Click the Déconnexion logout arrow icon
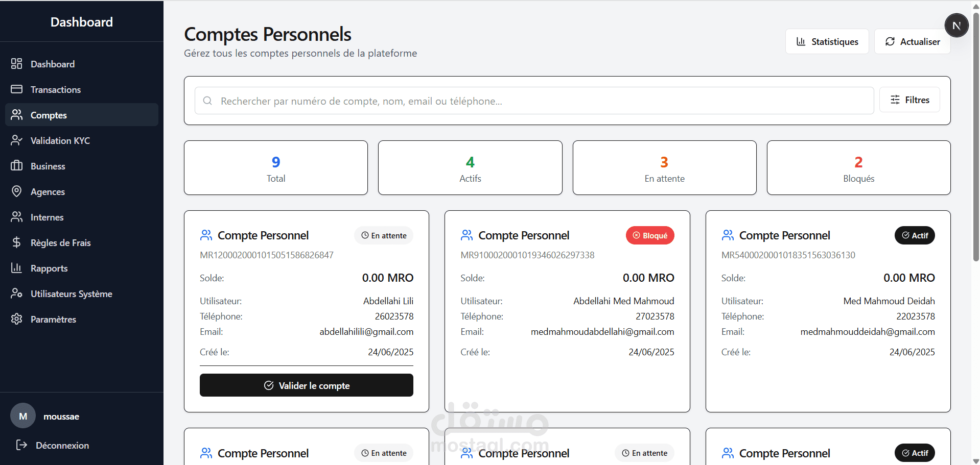The image size is (980, 465). [x=21, y=445]
